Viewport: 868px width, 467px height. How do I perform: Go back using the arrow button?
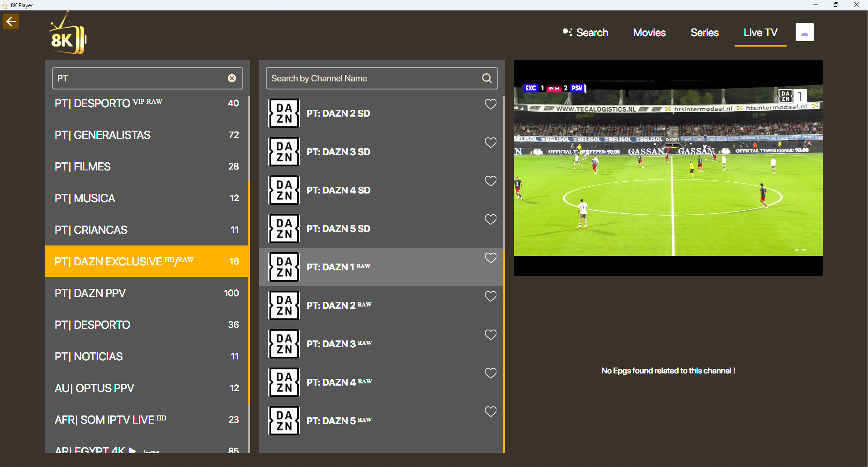pyautogui.click(x=11, y=21)
